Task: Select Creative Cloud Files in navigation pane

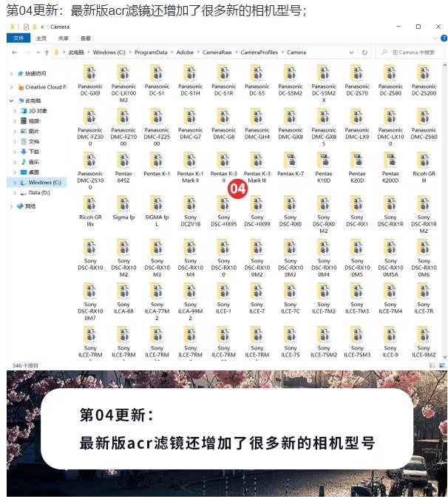Action: point(42,87)
